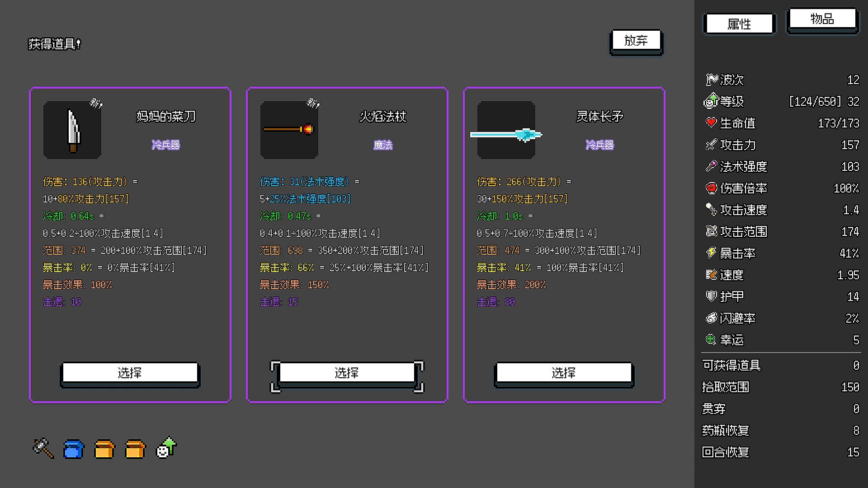This screenshot has width=868, height=488.
Task: Choose 火焰法杖 with its 选择 button
Action: 347,374
